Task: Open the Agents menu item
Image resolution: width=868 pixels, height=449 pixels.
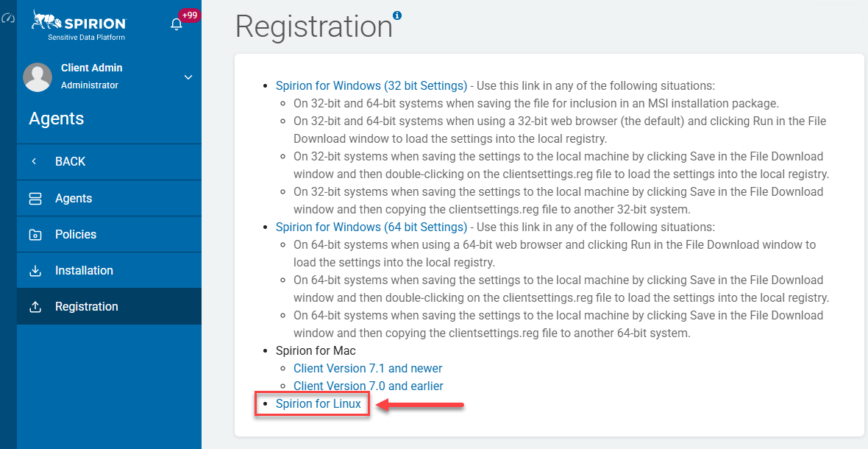Action: pyautogui.click(x=74, y=198)
